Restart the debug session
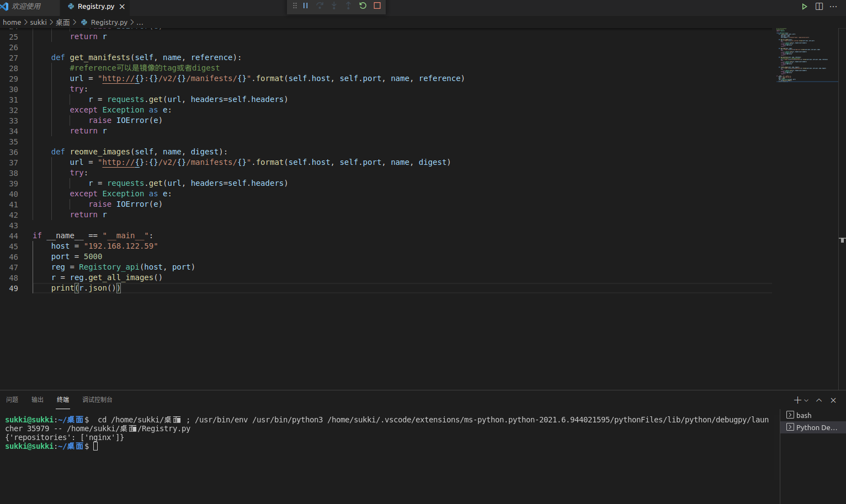This screenshot has height=504, width=846. (x=363, y=6)
